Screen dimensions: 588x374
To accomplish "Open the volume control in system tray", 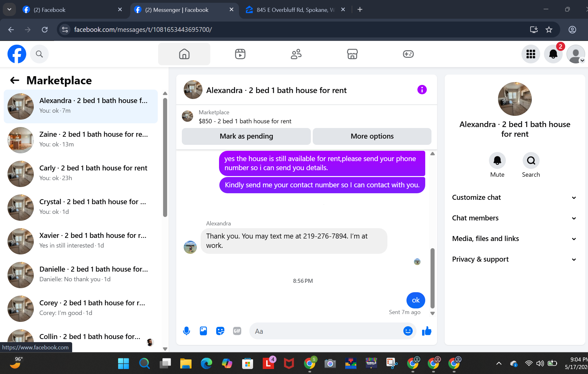I will click(540, 363).
